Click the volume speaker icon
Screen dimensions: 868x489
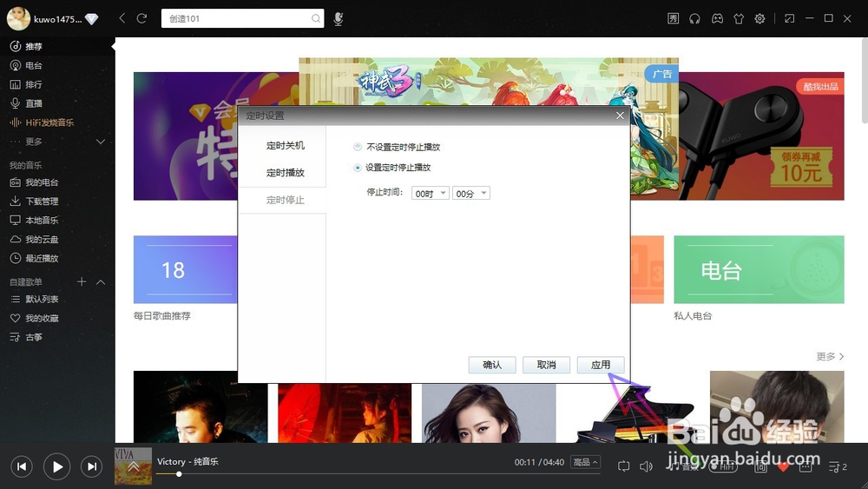tap(646, 466)
